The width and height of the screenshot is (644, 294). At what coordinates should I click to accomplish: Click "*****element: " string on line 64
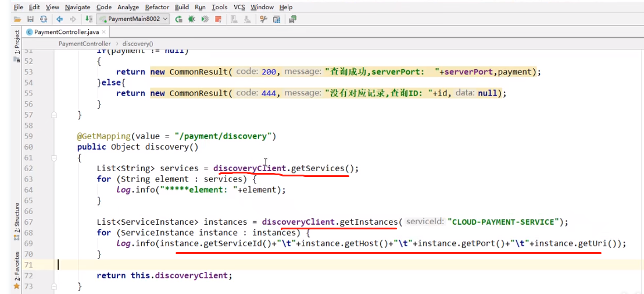(x=199, y=190)
